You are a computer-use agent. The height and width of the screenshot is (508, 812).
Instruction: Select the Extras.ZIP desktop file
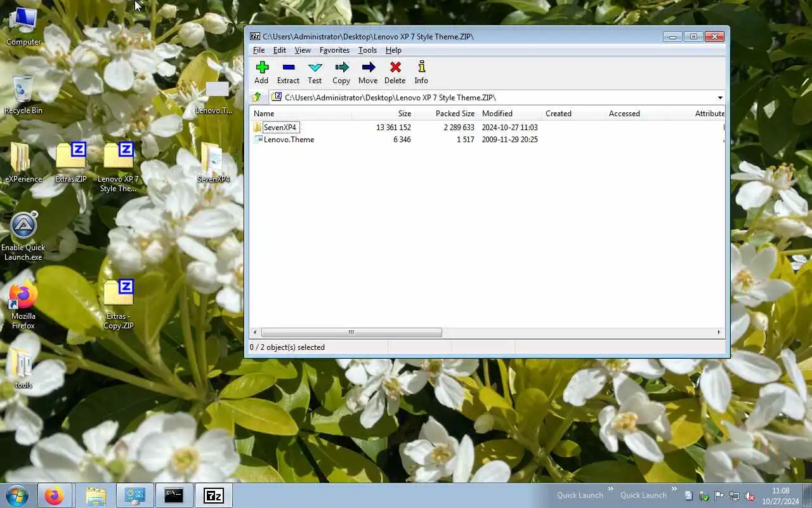tap(70, 163)
